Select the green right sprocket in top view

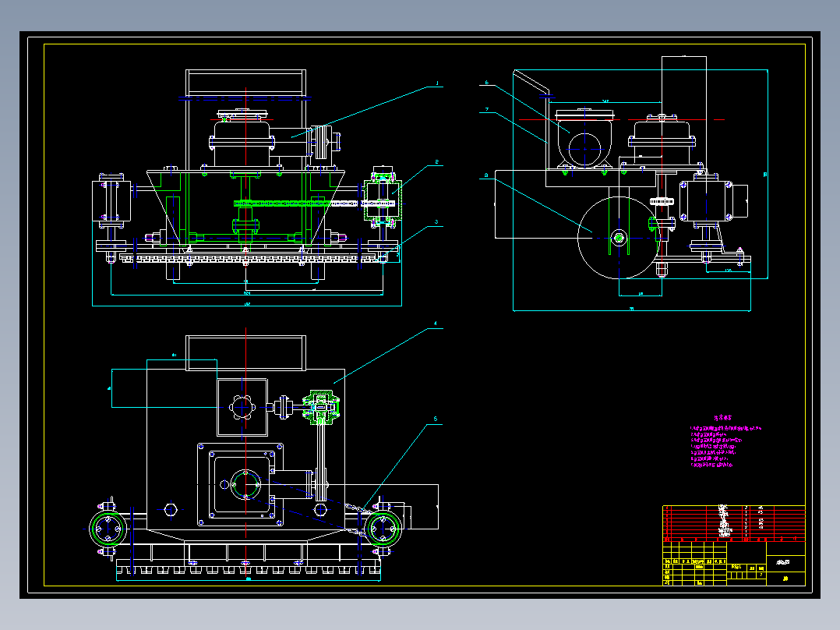383,529
